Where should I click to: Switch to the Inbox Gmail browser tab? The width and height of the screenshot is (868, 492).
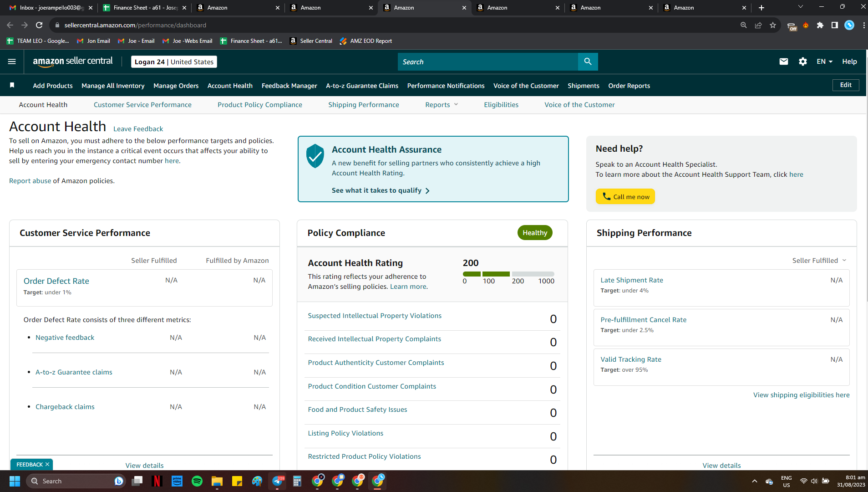51,8
